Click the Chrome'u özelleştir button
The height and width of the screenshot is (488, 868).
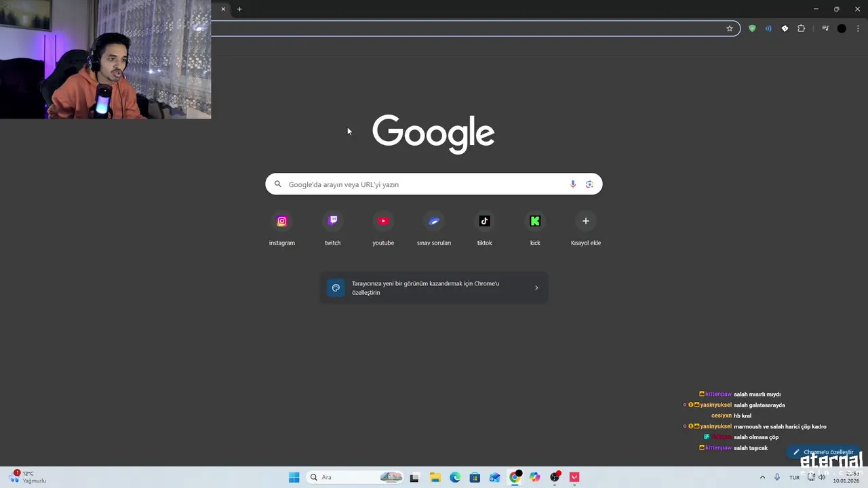[x=823, y=452]
